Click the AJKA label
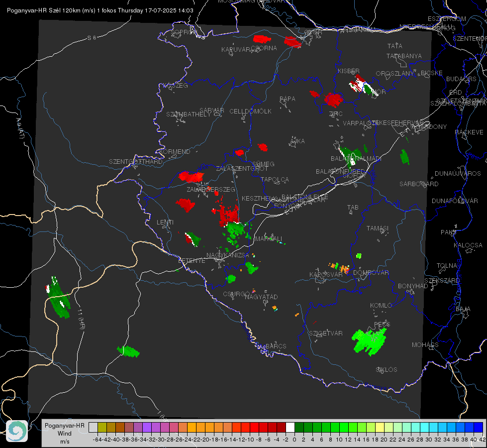 [297, 141]
